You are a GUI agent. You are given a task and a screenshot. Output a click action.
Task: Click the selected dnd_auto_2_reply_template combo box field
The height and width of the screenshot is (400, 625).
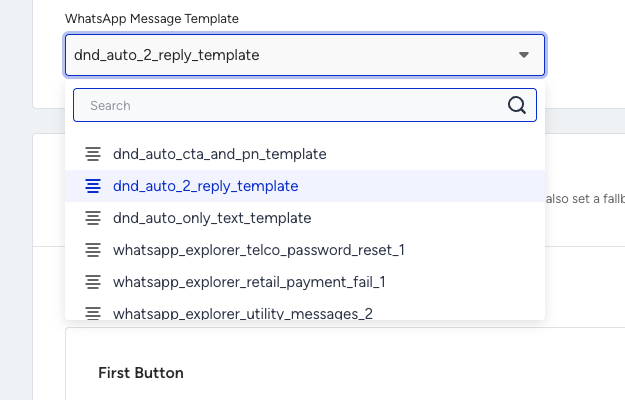[305, 55]
